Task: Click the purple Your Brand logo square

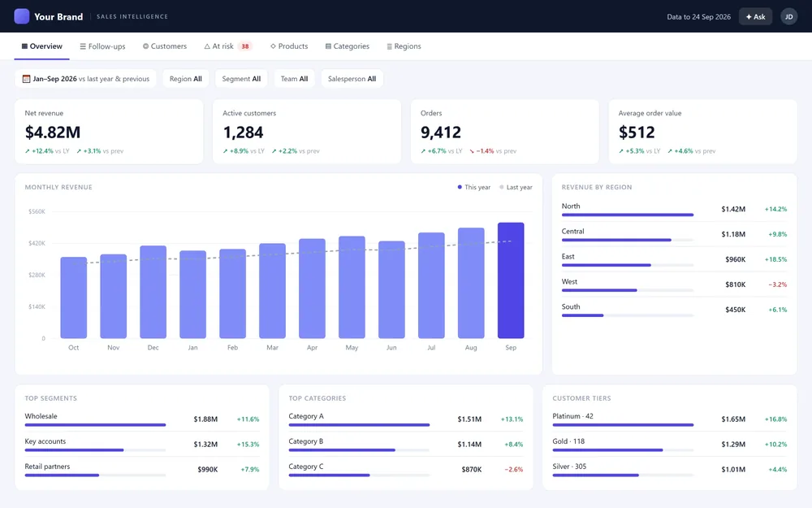Action: (22, 16)
